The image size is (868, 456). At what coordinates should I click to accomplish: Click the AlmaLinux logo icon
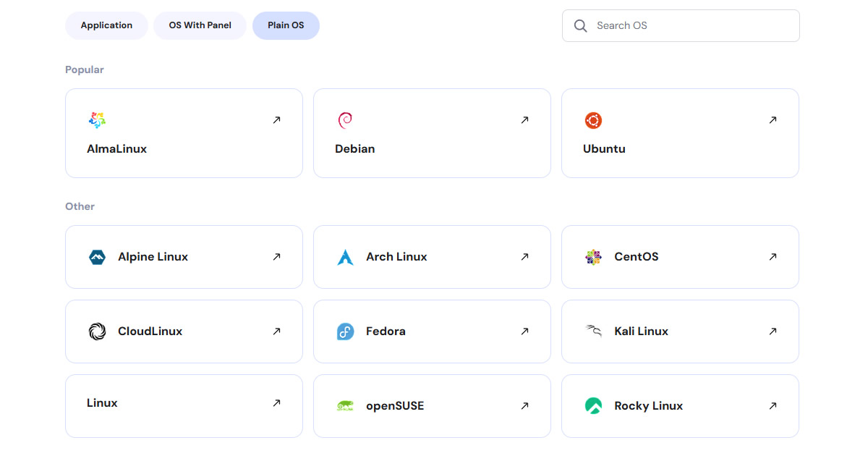click(x=97, y=120)
